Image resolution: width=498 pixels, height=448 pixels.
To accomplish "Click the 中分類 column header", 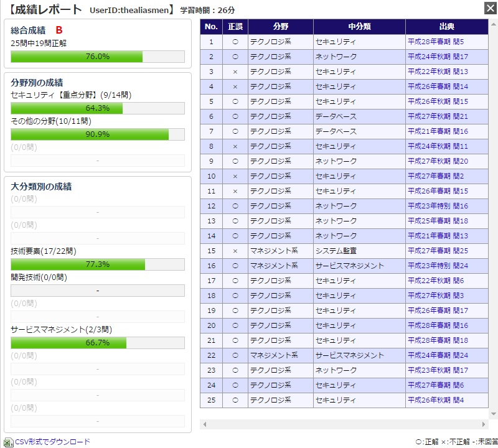I will point(359,27).
